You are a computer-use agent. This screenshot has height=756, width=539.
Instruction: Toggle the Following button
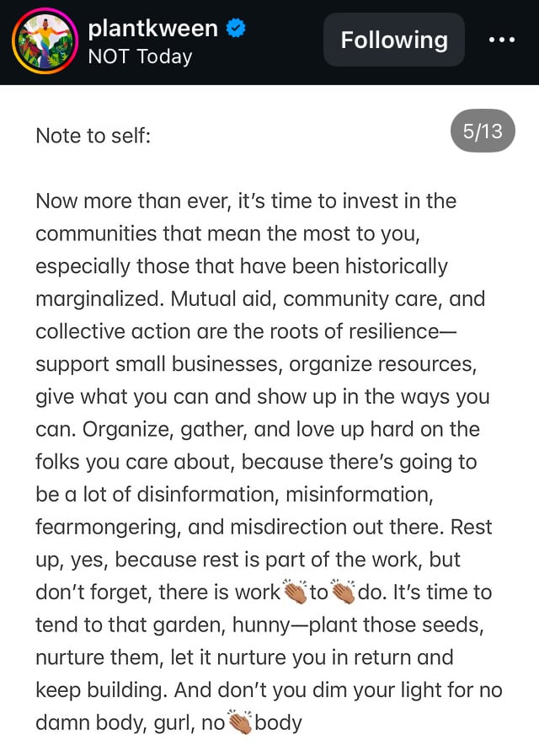pos(393,40)
